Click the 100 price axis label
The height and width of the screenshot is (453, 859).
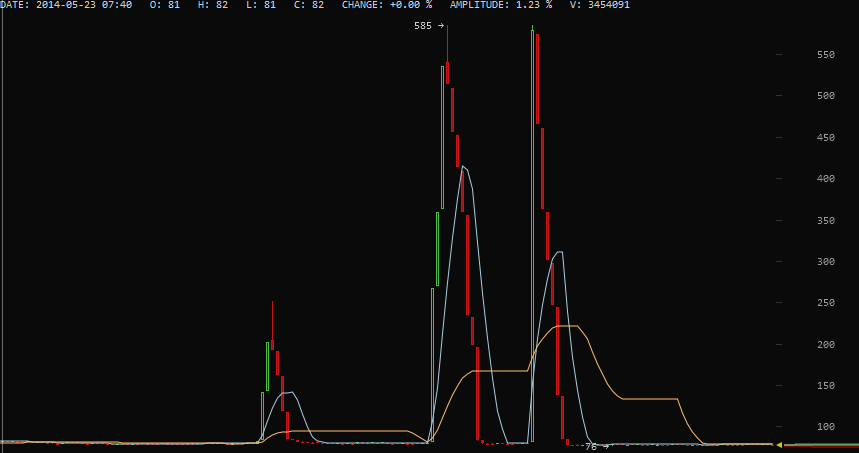826,427
